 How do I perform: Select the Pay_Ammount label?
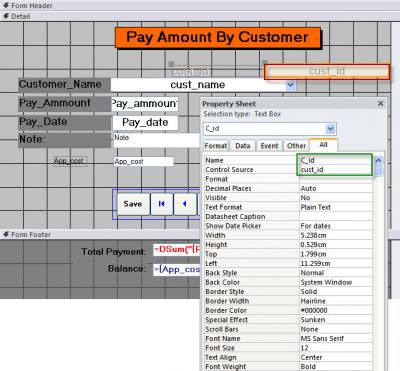(64, 104)
